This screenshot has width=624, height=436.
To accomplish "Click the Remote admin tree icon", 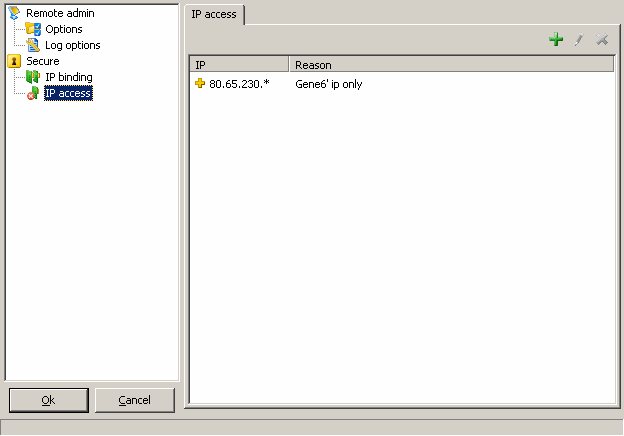I will tap(14, 13).
